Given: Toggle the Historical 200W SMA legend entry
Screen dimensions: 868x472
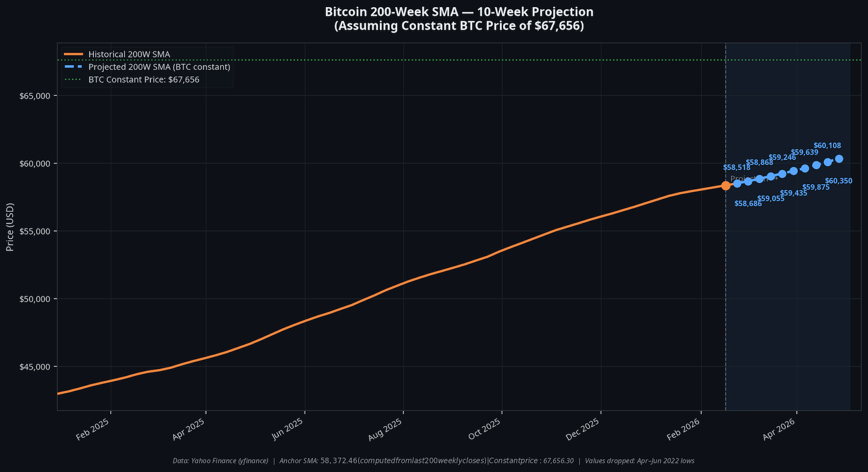Looking at the screenshot, I should [x=129, y=54].
